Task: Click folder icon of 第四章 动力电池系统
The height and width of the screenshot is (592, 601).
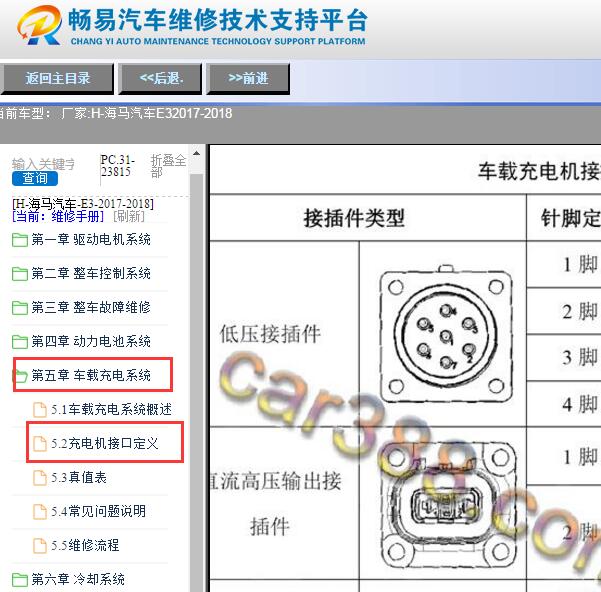Action: tap(20, 342)
